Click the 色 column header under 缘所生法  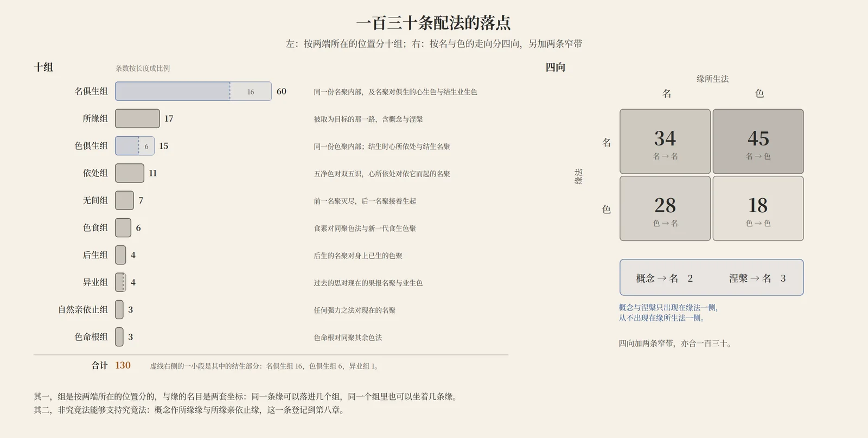[759, 93]
